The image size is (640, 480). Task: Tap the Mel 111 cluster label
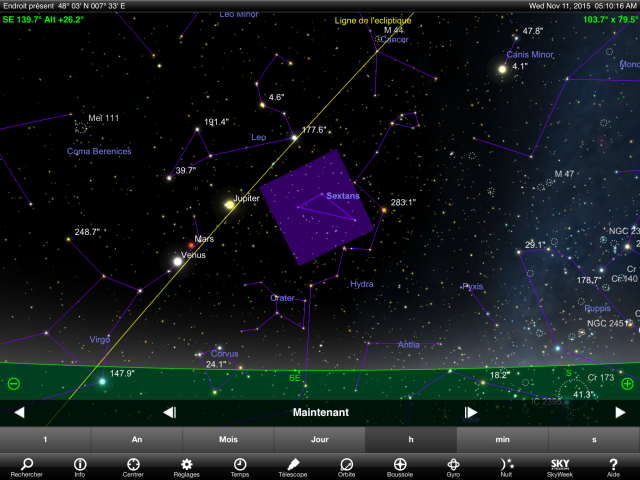(104, 118)
